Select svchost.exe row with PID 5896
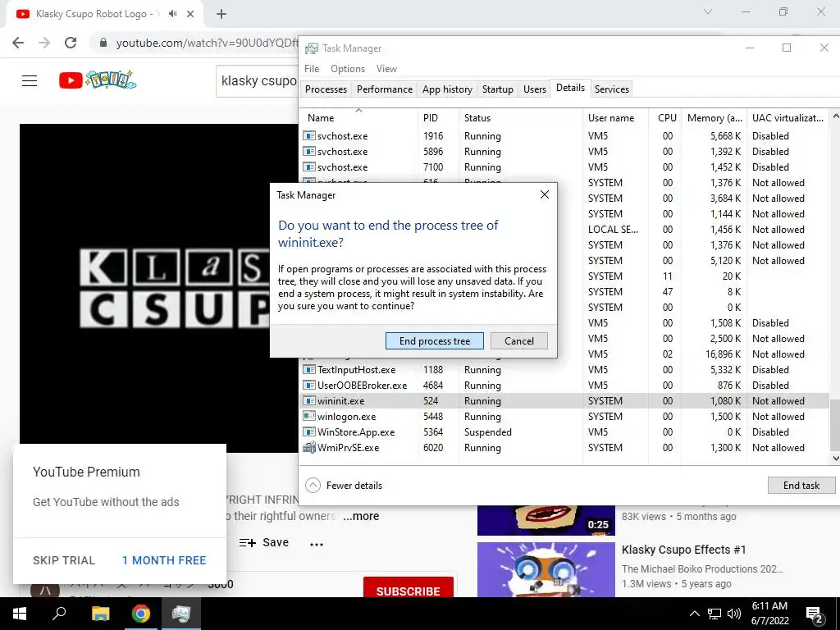Image resolution: width=840 pixels, height=630 pixels. pos(564,152)
